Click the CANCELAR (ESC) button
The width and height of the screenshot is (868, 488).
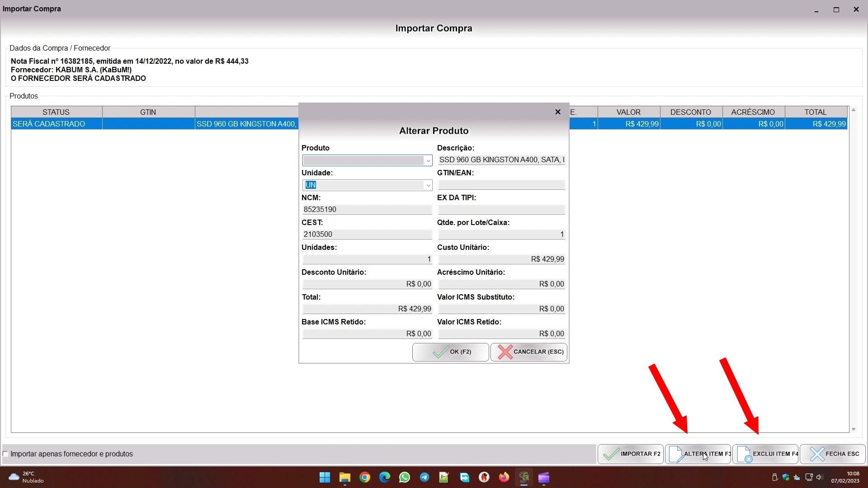[528, 352]
